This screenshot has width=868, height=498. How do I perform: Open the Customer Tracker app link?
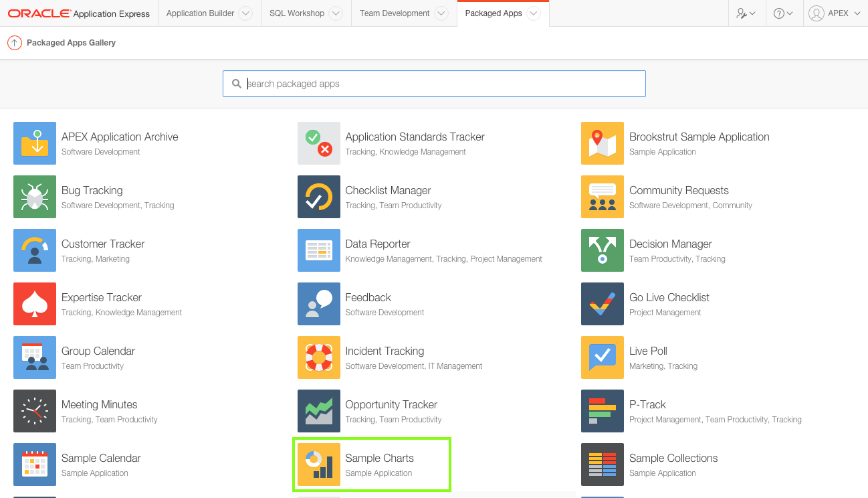(103, 244)
